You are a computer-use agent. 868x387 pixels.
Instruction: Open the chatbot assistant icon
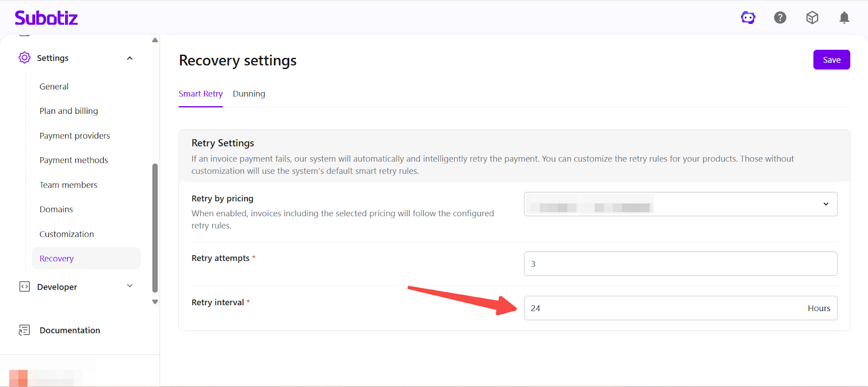click(x=748, y=18)
